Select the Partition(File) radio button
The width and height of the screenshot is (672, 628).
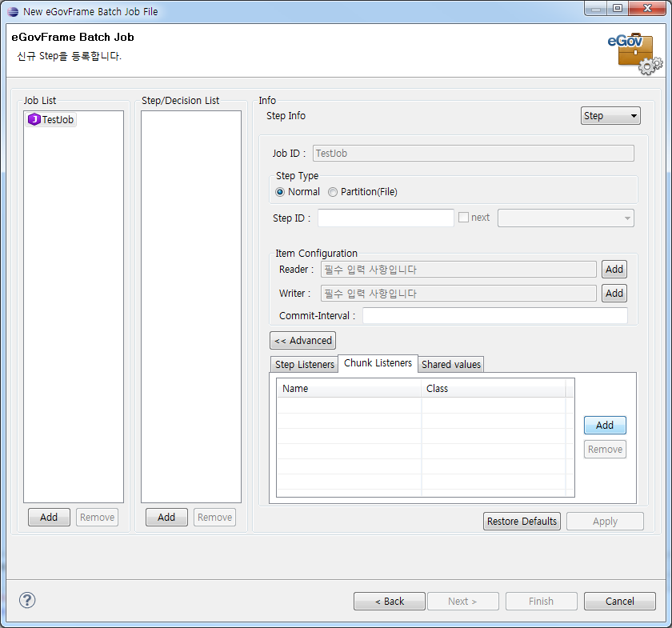click(x=333, y=192)
